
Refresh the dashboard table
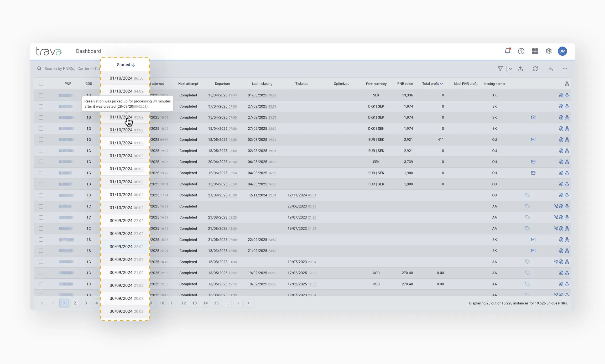(x=535, y=69)
